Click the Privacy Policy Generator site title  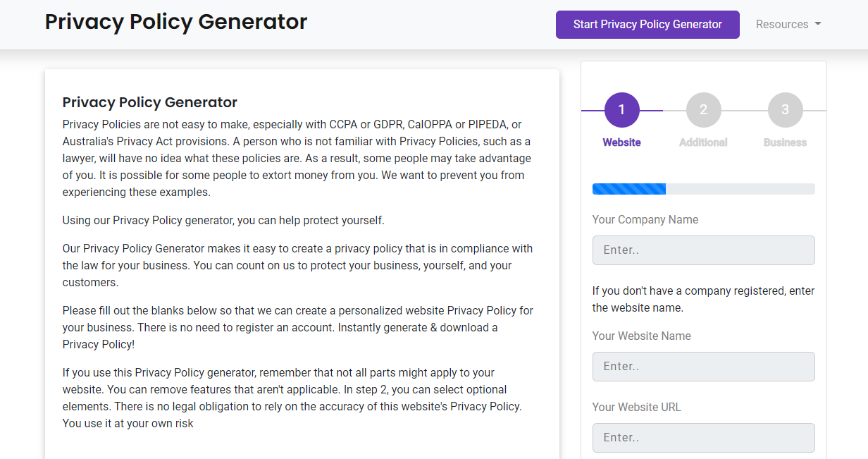(176, 22)
